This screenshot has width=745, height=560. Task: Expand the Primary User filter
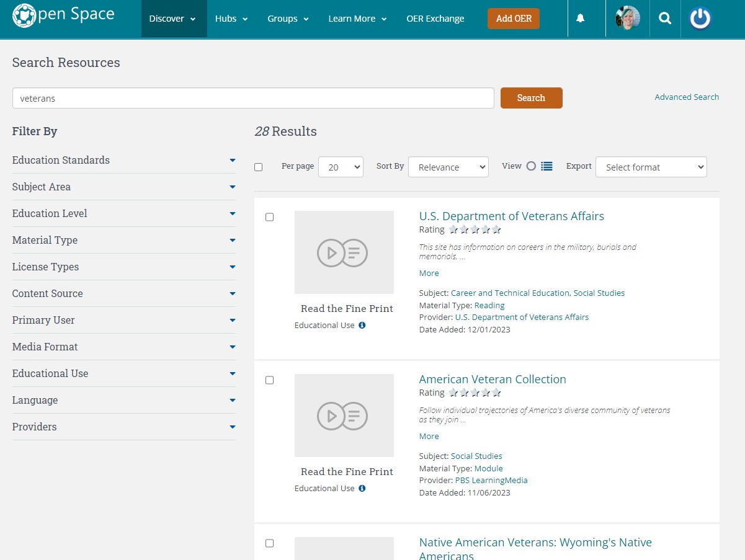pyautogui.click(x=124, y=320)
